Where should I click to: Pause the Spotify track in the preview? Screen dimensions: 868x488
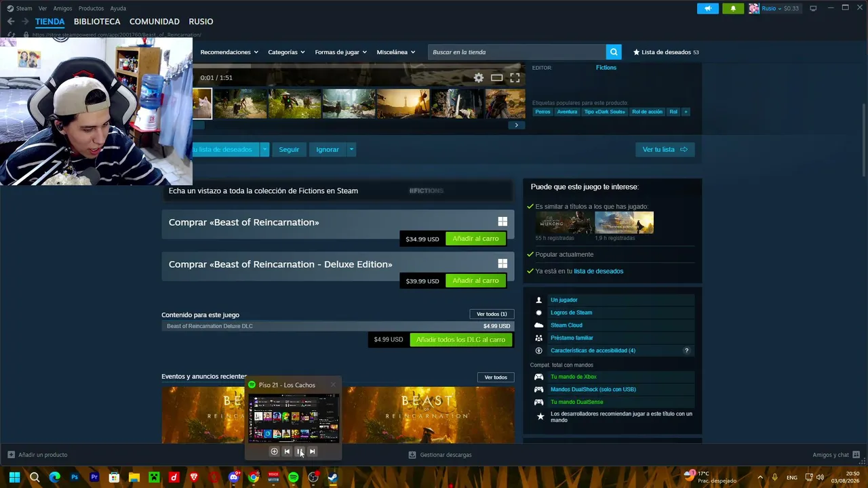click(300, 451)
